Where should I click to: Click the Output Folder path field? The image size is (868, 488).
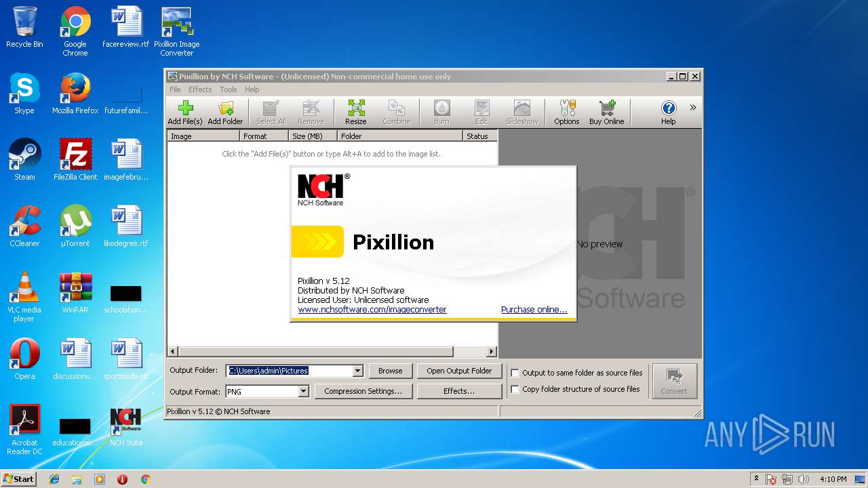(x=290, y=371)
